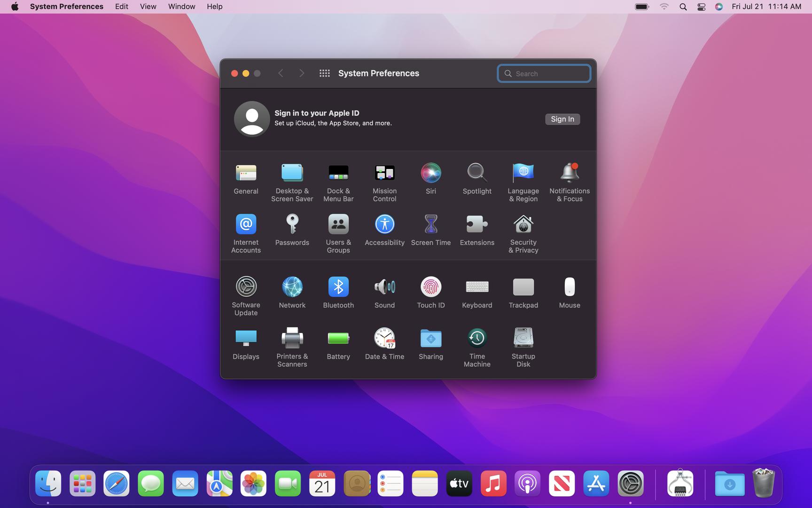Click the Show All grid button

tap(324, 73)
